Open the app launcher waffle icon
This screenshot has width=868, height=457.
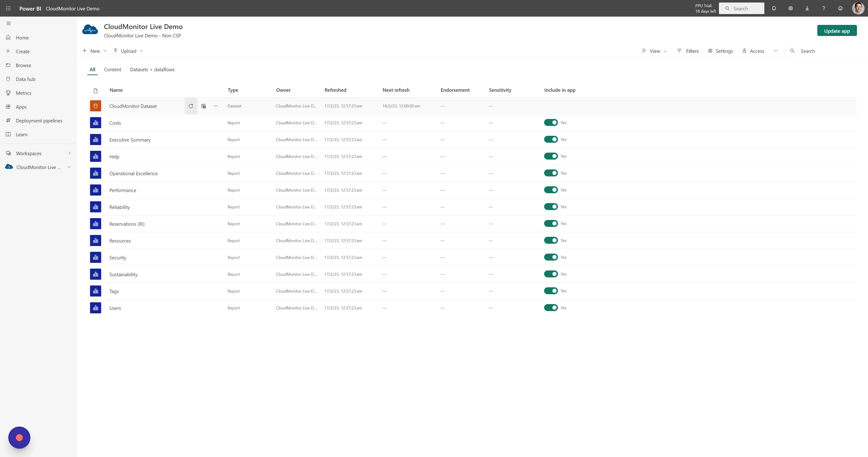pos(9,9)
